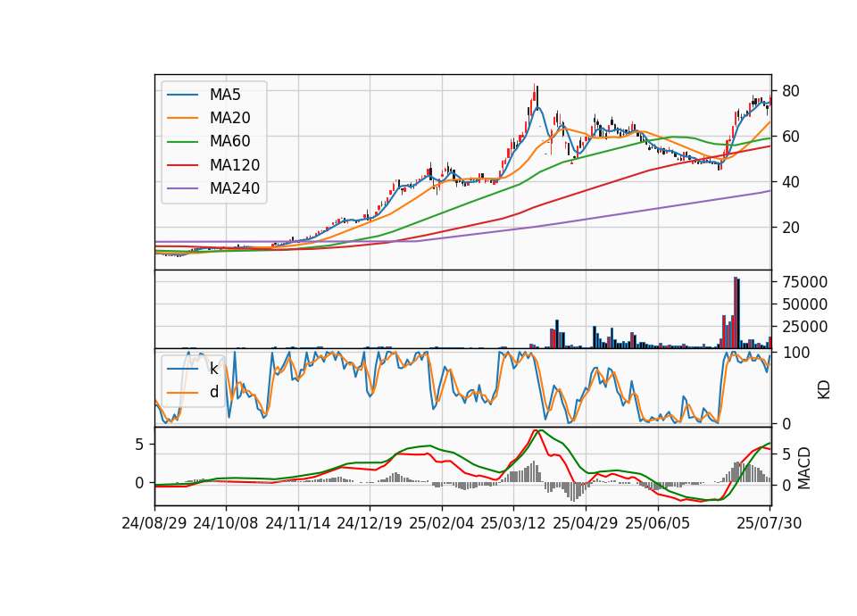857x616 pixels.
Task: Click the 80 price axis label
Action: pyautogui.click(x=791, y=91)
